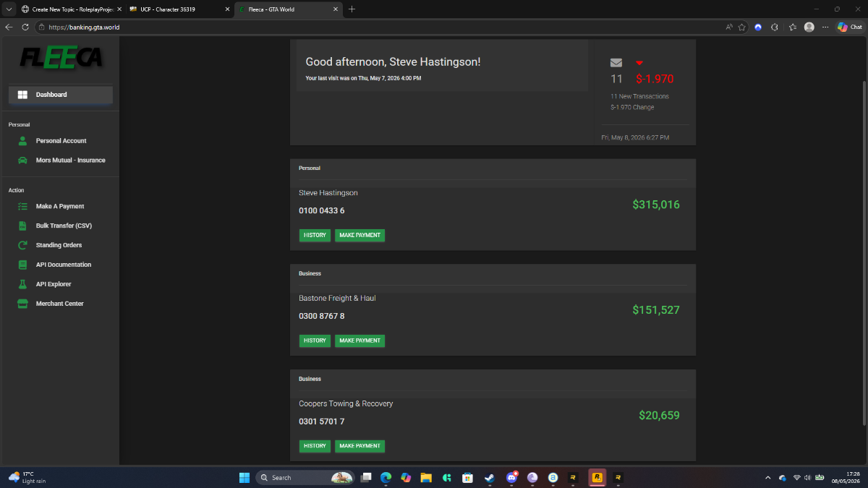Viewport: 868px width, 488px height.
Task: Click account number 0301 5701 7
Action: click(x=322, y=421)
